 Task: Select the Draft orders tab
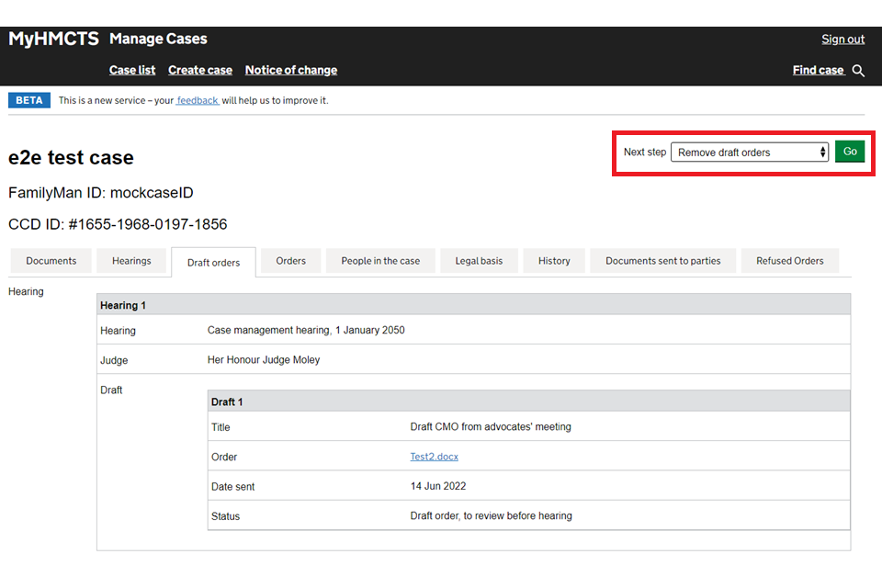point(213,262)
